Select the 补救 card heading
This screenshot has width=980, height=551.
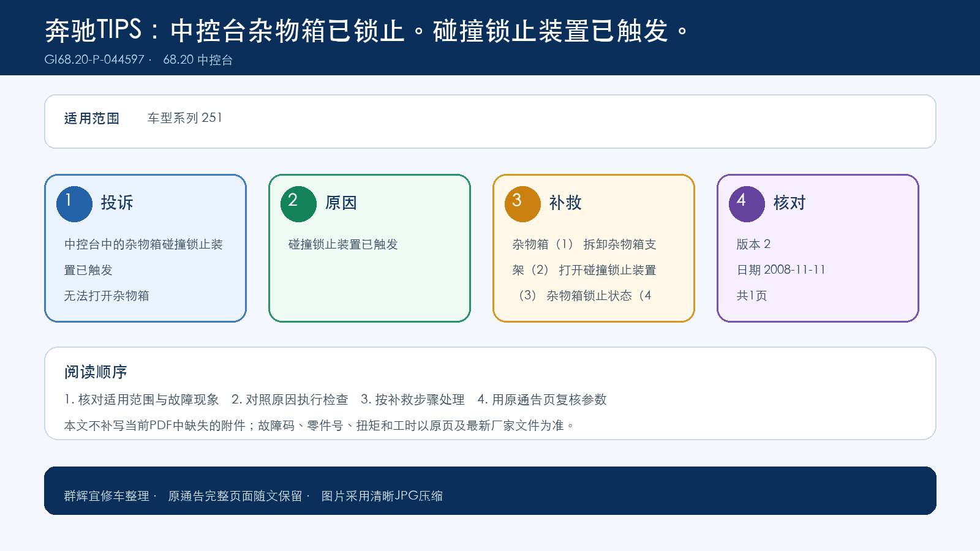tap(565, 203)
